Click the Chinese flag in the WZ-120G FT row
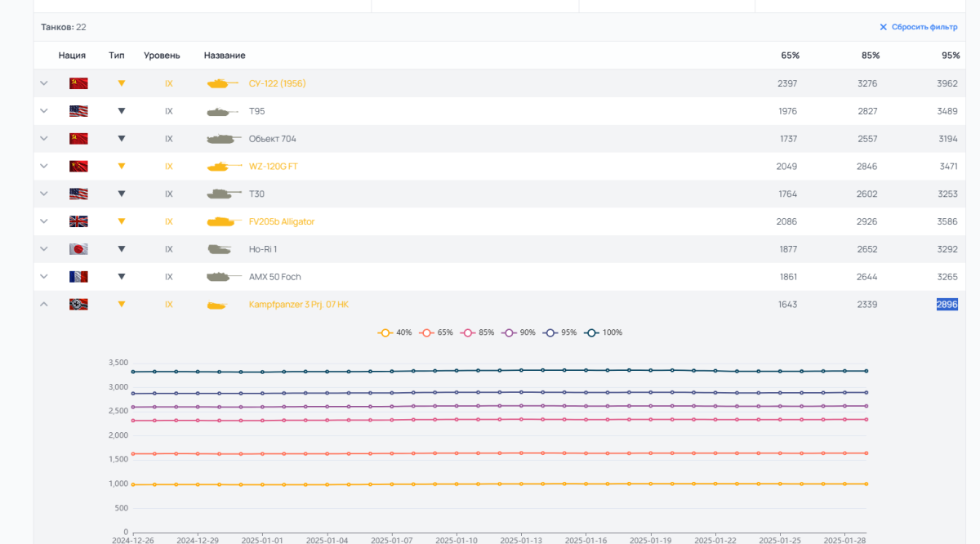980x544 pixels. [78, 167]
